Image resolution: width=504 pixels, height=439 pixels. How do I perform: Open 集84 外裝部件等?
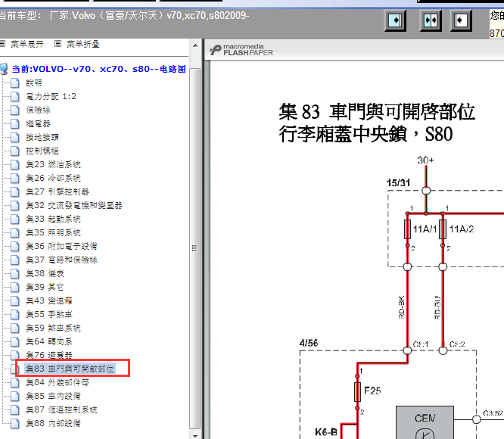click(58, 382)
